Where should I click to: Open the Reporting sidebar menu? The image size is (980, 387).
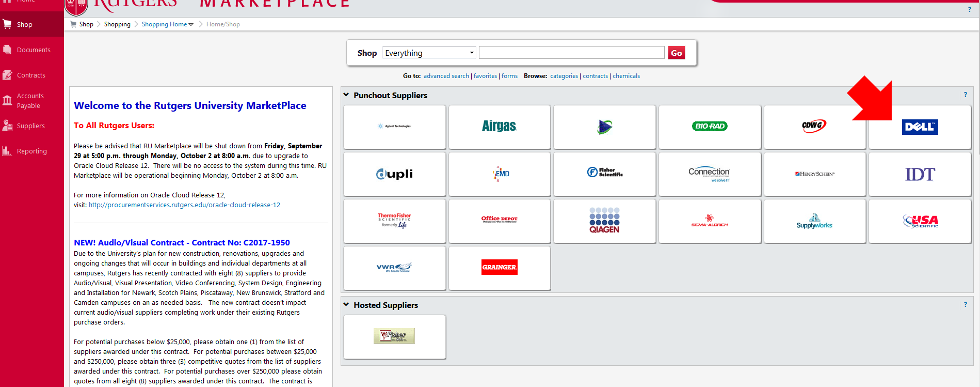point(31,151)
